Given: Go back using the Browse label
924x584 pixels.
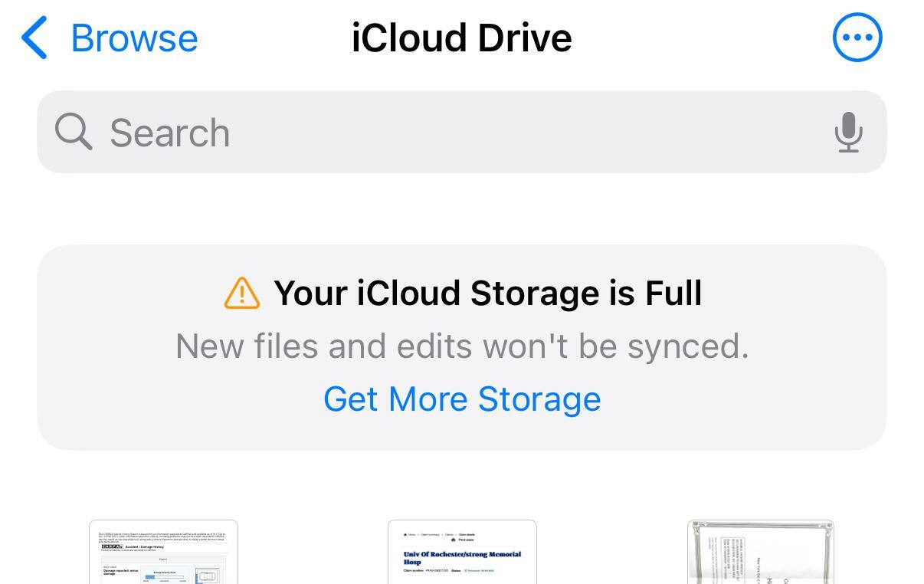Looking at the screenshot, I should coord(134,38).
